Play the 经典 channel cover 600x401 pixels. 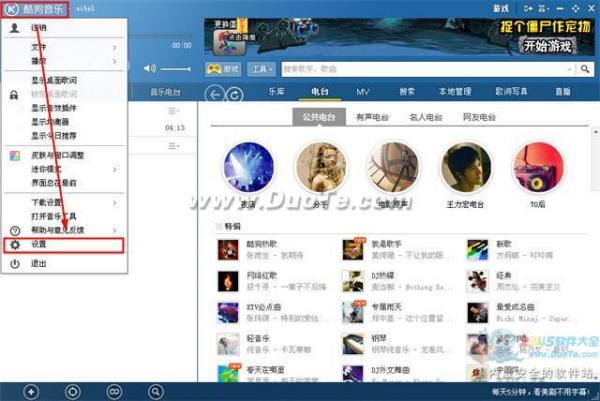tap(478, 281)
